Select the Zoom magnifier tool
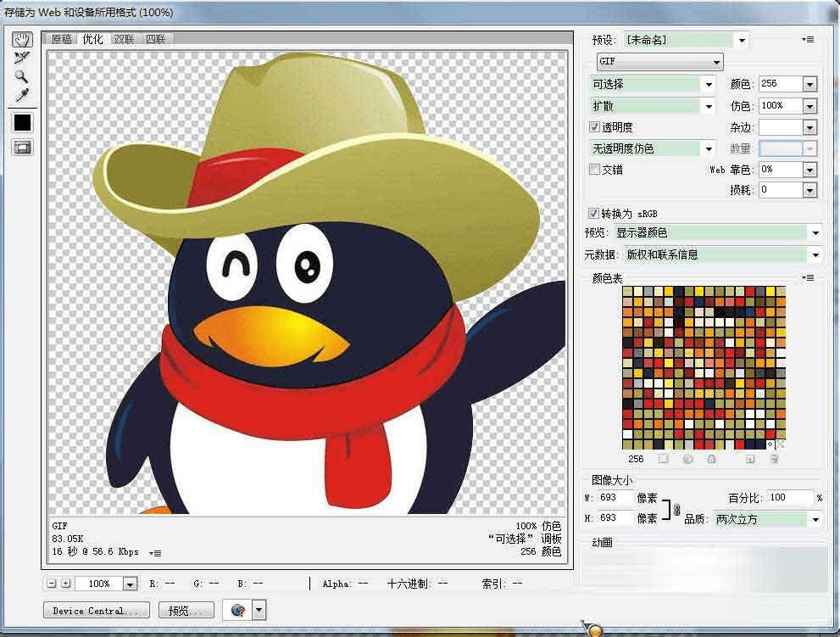840x637 pixels. (21, 76)
